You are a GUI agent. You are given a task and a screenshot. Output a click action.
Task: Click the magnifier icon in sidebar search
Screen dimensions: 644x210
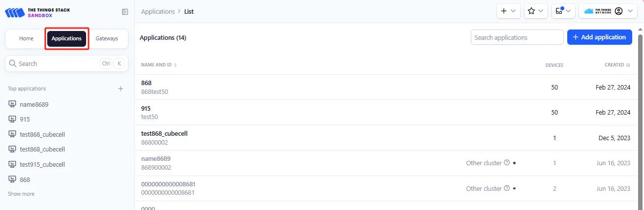point(13,63)
